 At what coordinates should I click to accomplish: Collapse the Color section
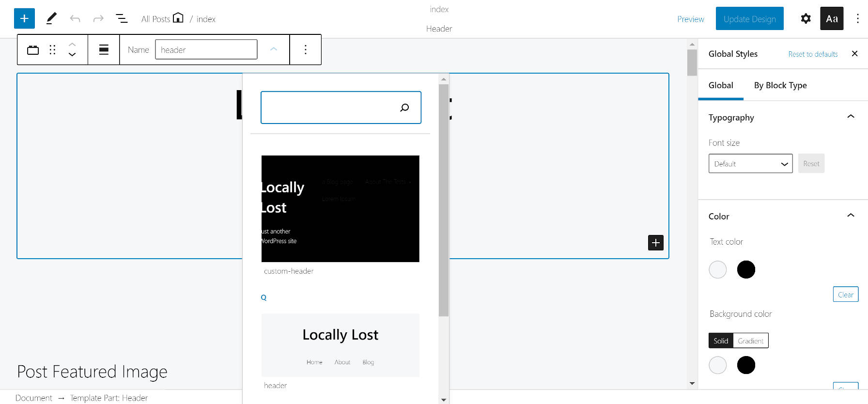[851, 216]
